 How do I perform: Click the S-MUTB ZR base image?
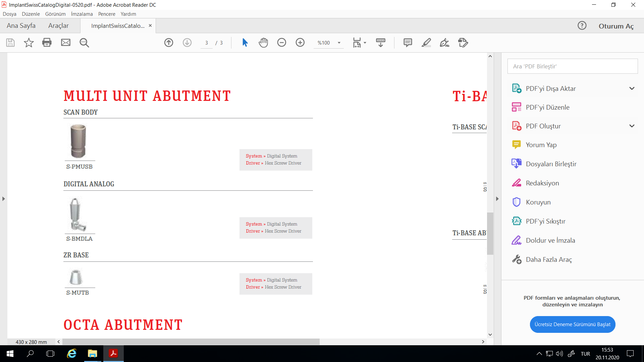76,277
